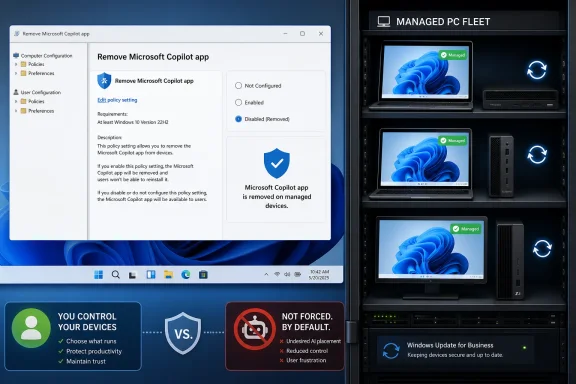
Task: Select the Not Configured radio option
Action: tap(238, 86)
